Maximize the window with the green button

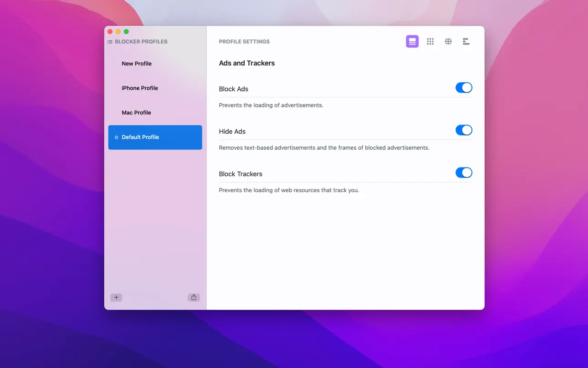coord(126,32)
